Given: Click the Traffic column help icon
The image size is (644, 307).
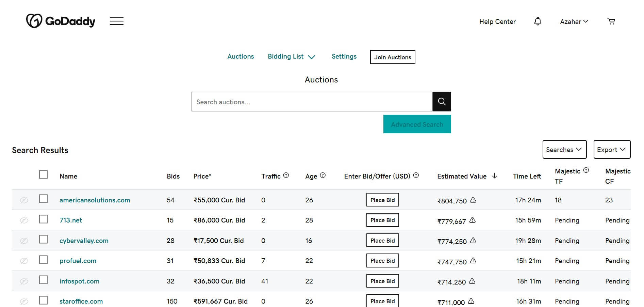Looking at the screenshot, I should [286, 175].
